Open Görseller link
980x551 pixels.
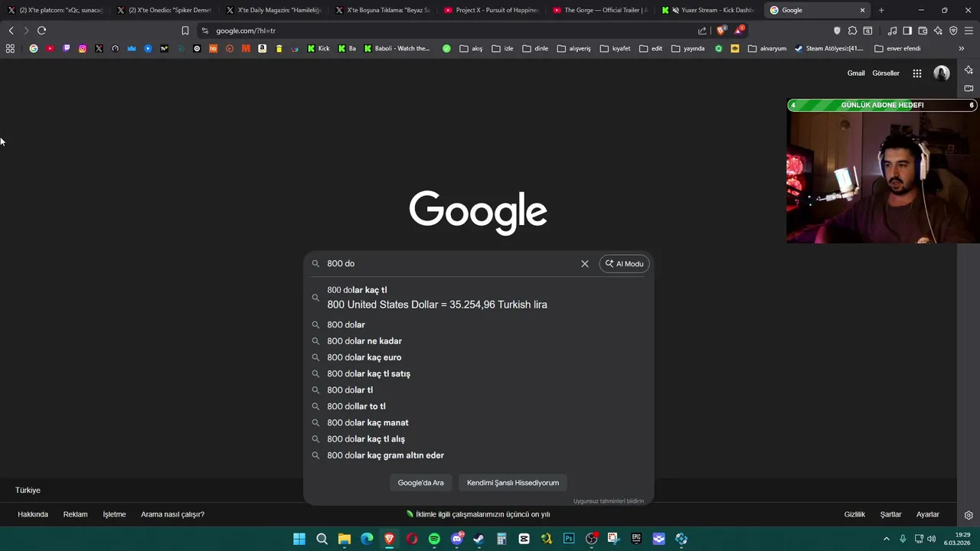pyautogui.click(x=886, y=73)
